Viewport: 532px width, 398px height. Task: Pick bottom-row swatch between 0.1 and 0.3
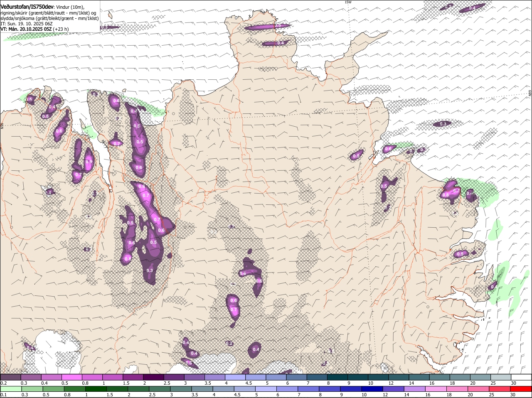coord(10,389)
